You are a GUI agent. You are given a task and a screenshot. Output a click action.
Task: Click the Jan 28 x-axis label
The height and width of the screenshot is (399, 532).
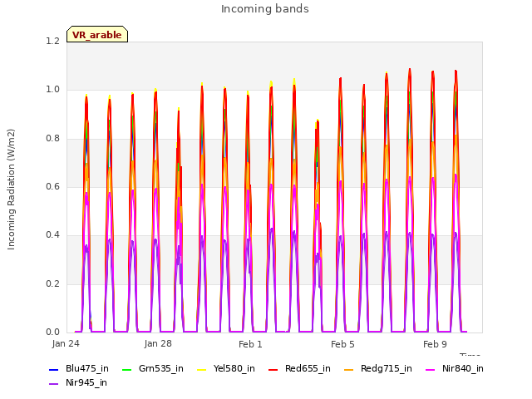pyautogui.click(x=158, y=343)
